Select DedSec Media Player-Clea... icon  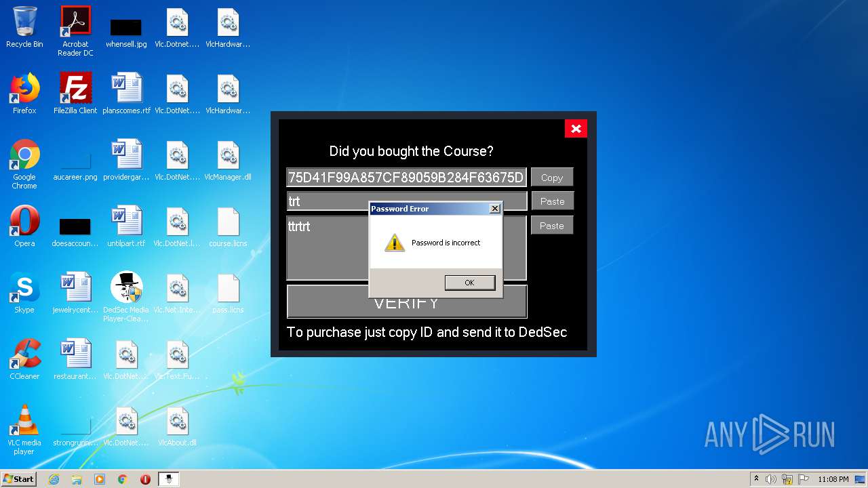click(x=126, y=298)
